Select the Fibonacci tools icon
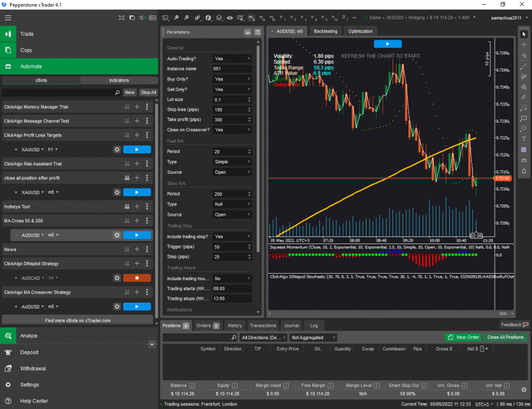 524,108
